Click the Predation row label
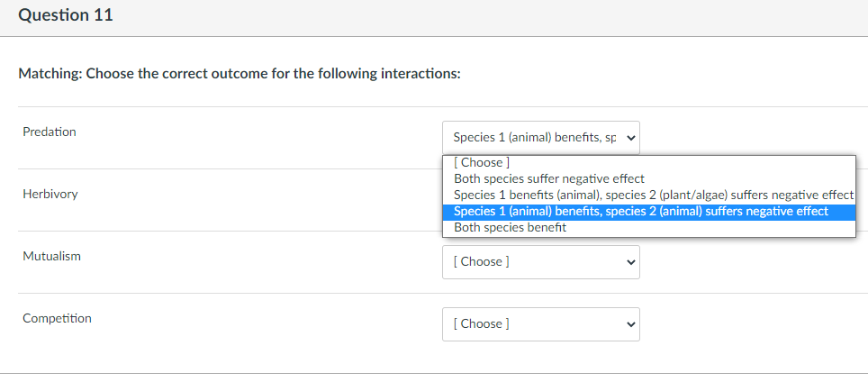 tap(50, 132)
